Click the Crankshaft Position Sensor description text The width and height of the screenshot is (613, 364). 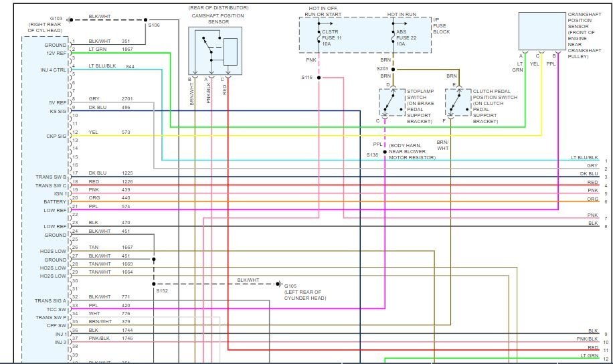(584, 35)
